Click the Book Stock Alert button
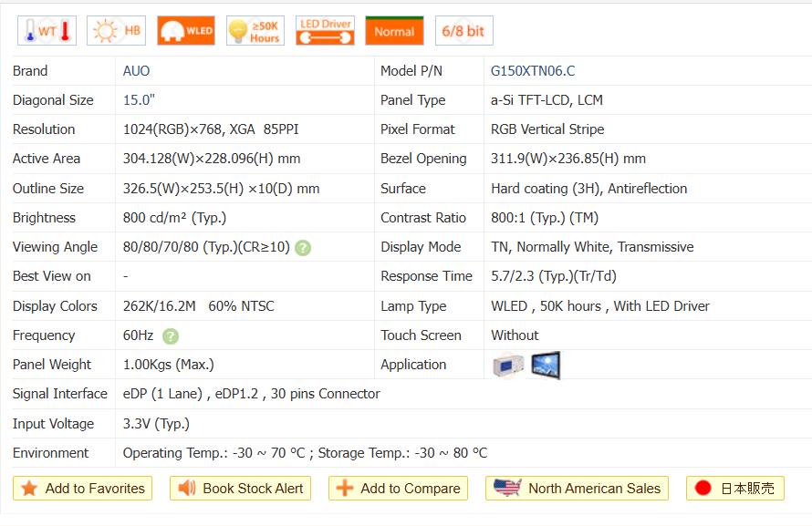This screenshot has width=812, height=526. click(x=240, y=489)
